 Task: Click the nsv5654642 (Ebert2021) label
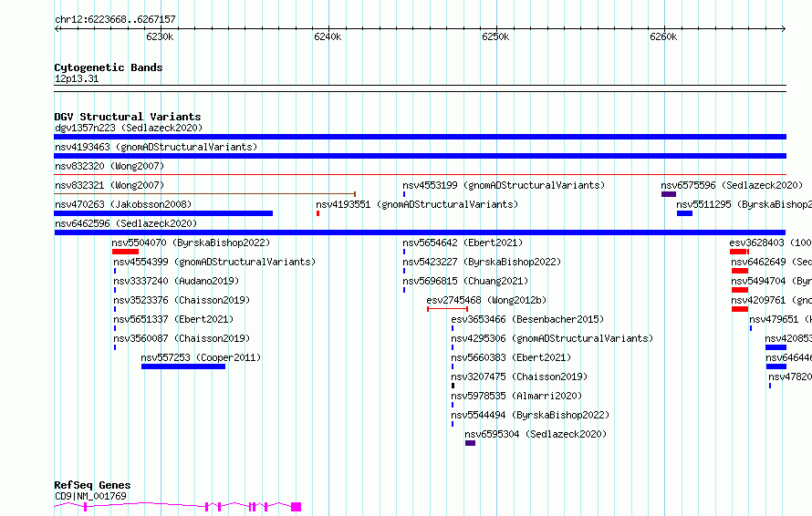(x=463, y=243)
